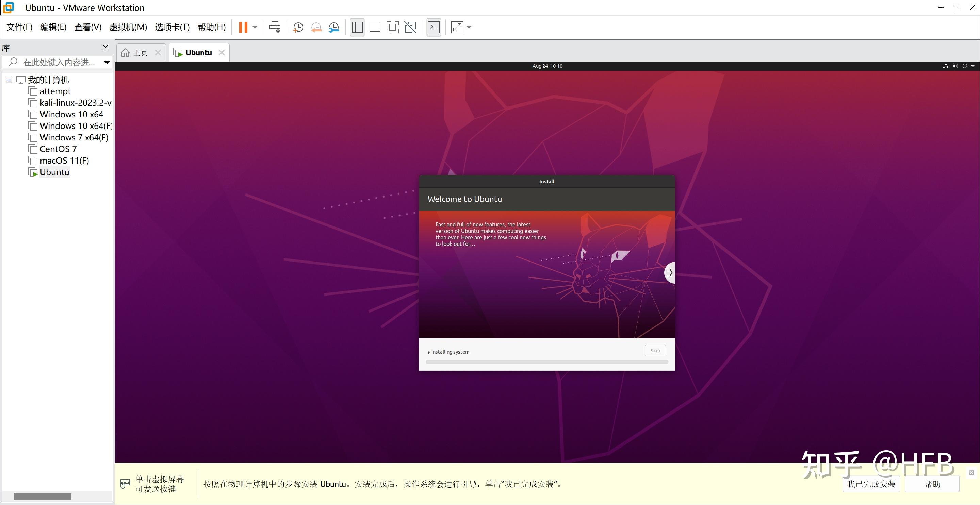Click the 帮助 button in the hint bar
This screenshot has height=505, width=980.
tap(932, 484)
